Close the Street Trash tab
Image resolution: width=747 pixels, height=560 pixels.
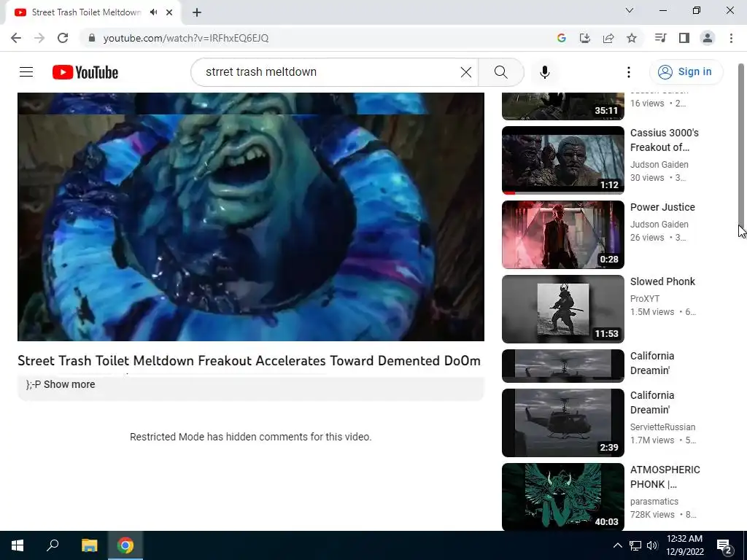169,12
